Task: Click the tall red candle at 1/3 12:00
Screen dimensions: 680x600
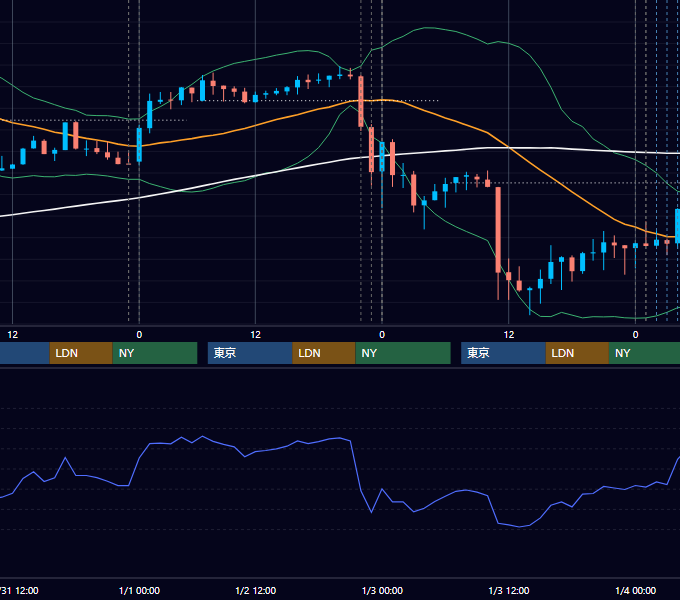Action: pyautogui.click(x=498, y=230)
